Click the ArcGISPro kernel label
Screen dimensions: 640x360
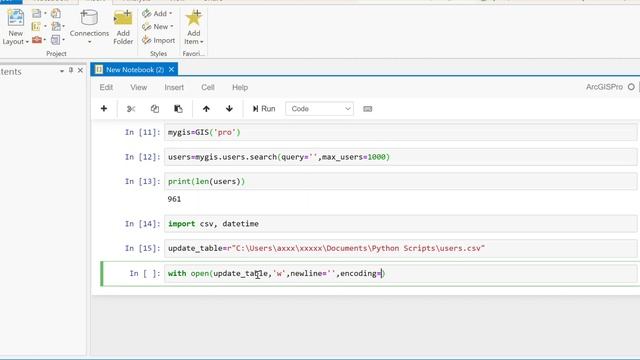pyautogui.click(x=604, y=87)
